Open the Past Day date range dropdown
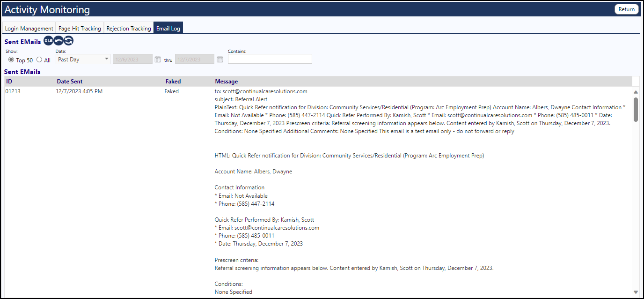This screenshot has width=644, height=299. [83, 60]
